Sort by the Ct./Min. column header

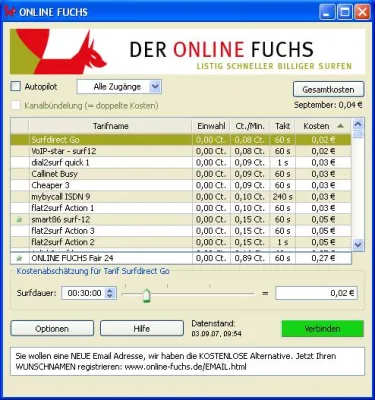250,126
